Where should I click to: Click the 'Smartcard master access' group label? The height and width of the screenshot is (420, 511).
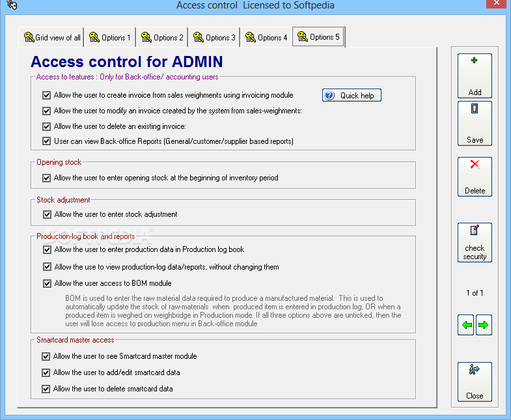pos(76,340)
